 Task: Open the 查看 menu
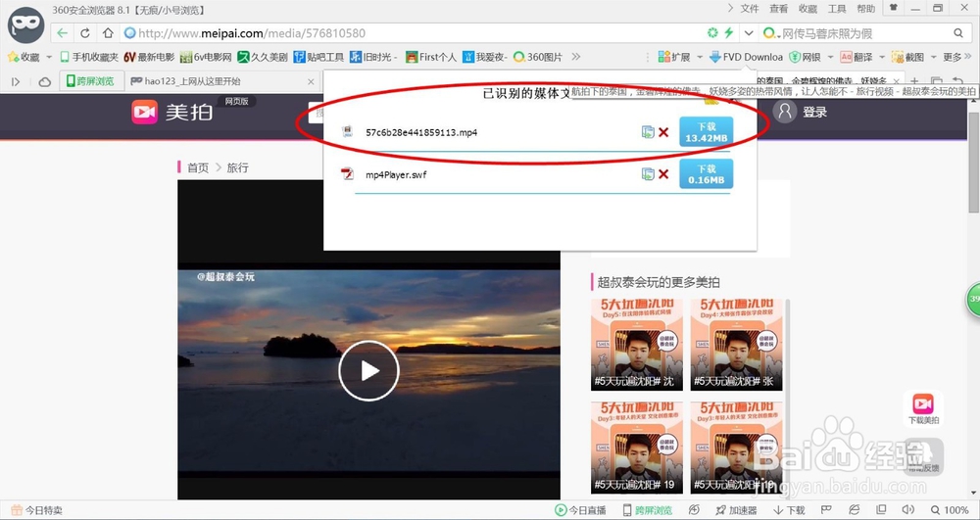click(x=779, y=9)
